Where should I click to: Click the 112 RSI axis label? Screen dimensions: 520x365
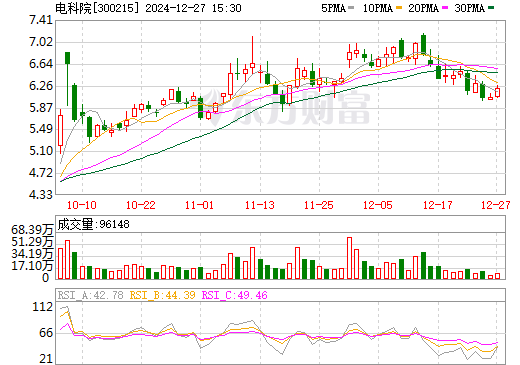tap(43, 307)
